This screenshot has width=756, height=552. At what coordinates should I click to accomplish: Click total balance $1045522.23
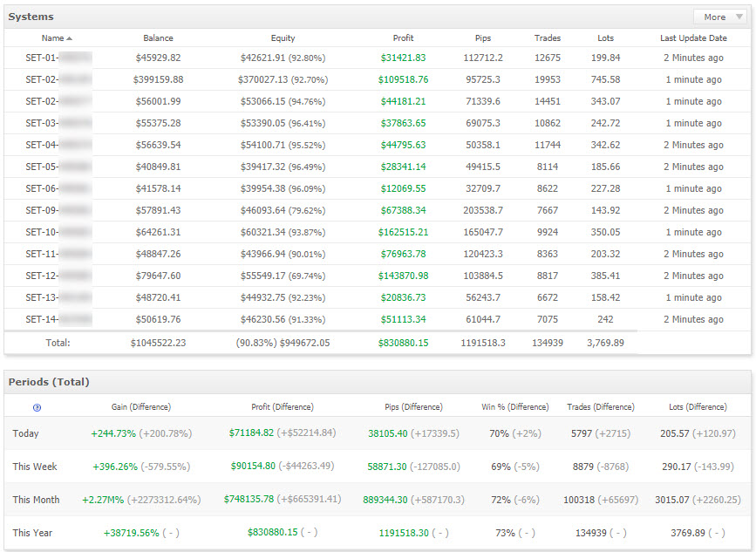158,343
